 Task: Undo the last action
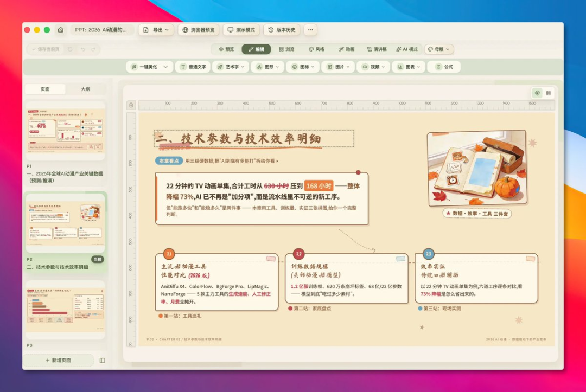click(x=82, y=49)
